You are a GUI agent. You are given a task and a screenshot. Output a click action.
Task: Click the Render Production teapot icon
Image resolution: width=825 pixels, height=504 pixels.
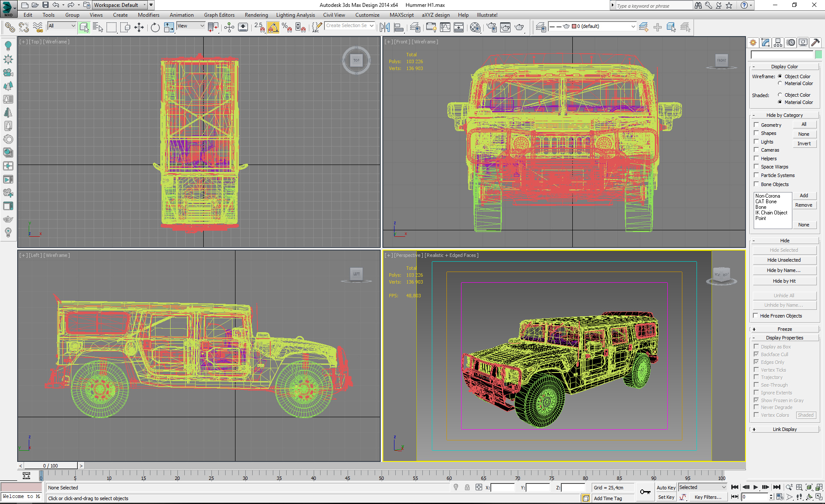pos(519,27)
